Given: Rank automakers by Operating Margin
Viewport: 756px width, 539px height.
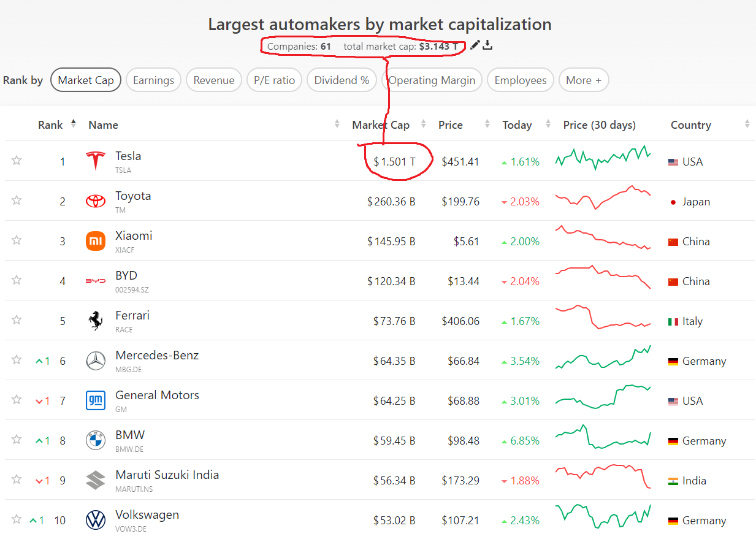Looking at the screenshot, I should (x=432, y=80).
